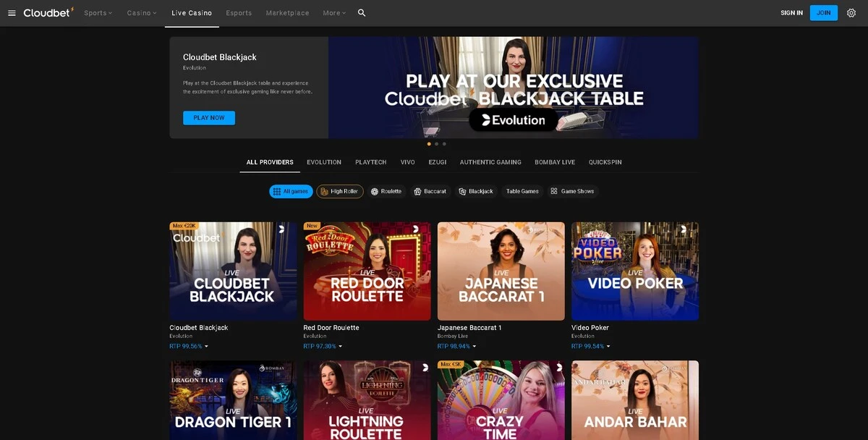868x440 pixels.
Task: Click the Video Poker title below its thumbnail
Action: 590,328
